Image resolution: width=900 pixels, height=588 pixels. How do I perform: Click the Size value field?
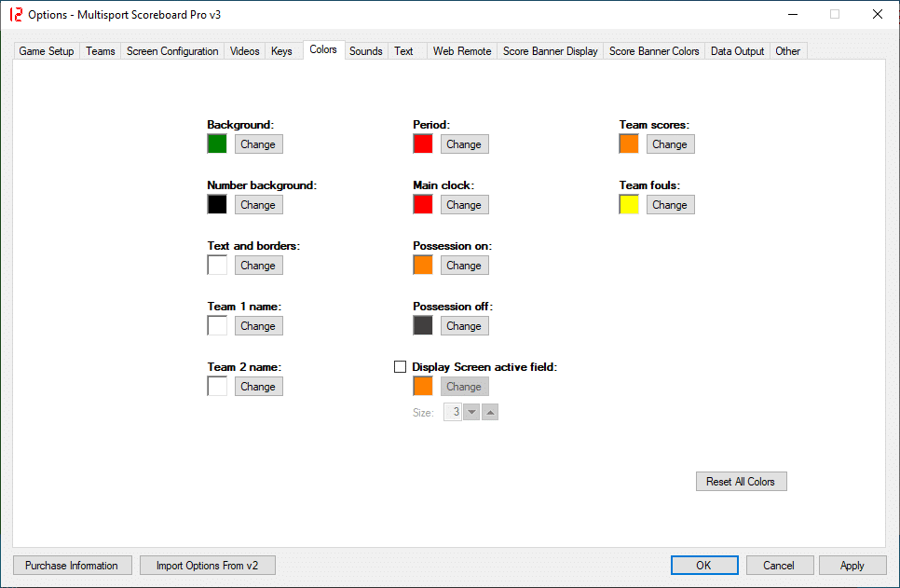point(454,412)
